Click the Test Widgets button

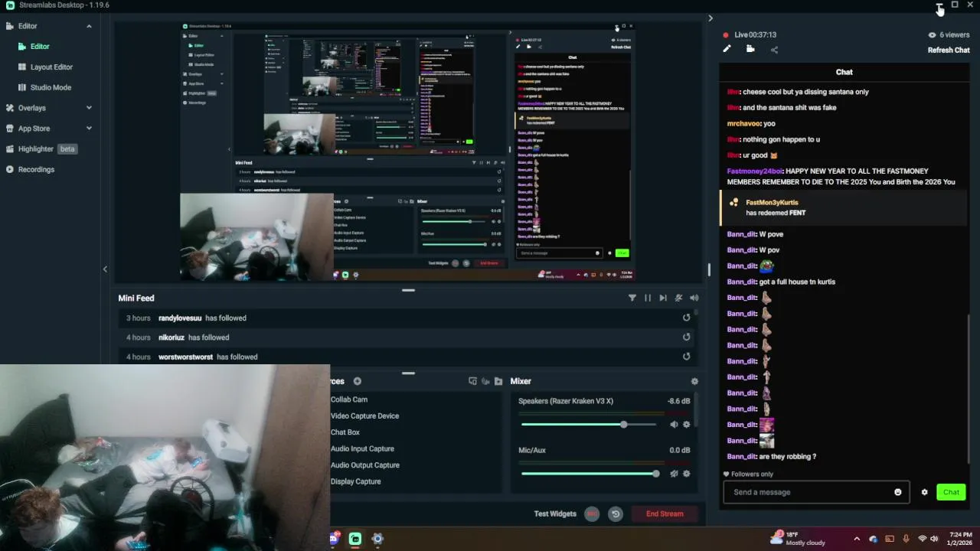pos(555,514)
